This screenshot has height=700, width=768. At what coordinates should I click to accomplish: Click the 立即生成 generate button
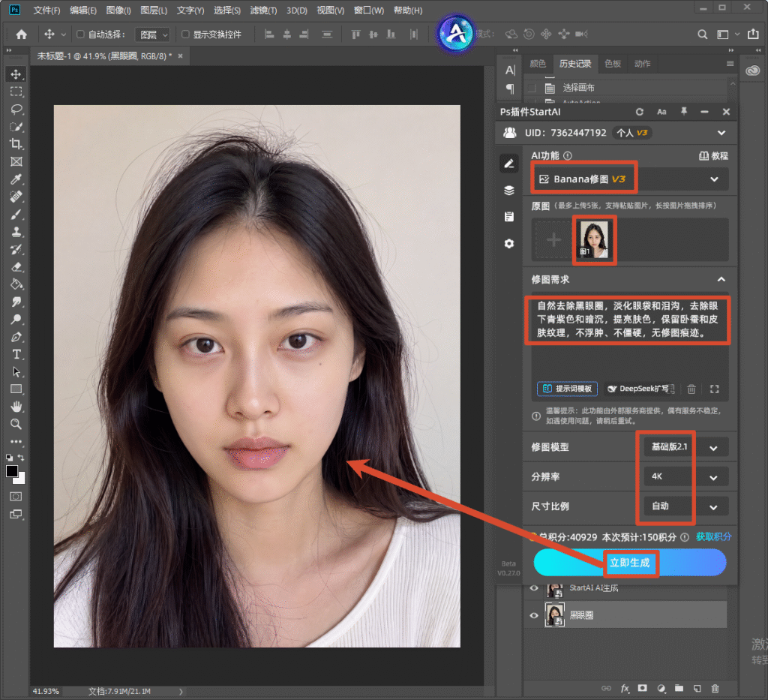point(630,563)
